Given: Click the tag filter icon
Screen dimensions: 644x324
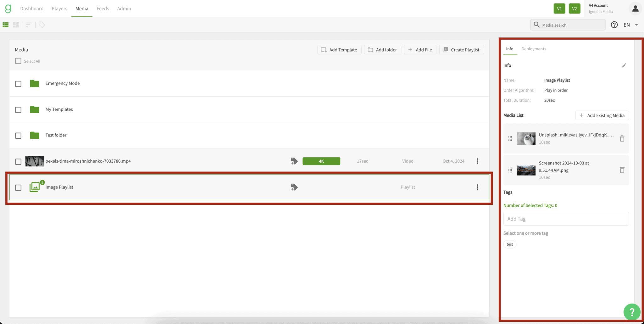Looking at the screenshot, I should click(x=42, y=25).
